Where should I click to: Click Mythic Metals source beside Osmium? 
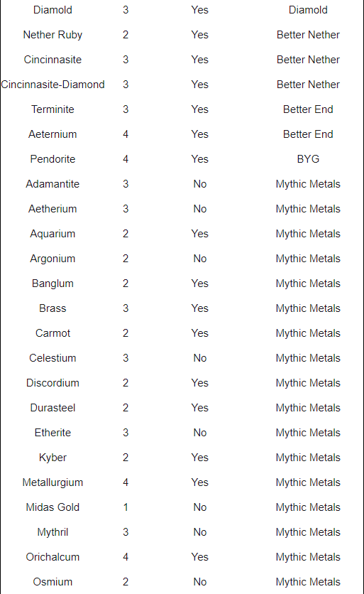coord(308,582)
